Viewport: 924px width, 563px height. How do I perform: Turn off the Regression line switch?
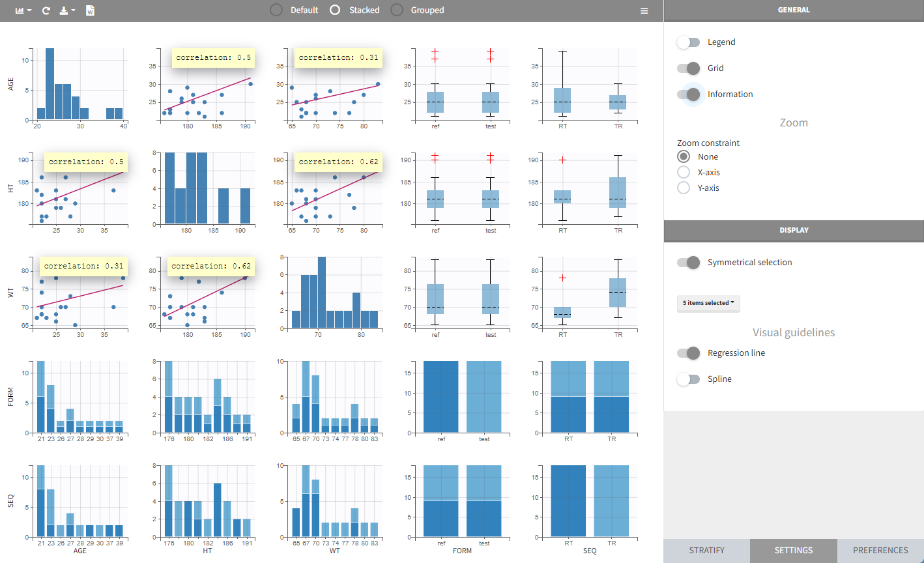689,353
